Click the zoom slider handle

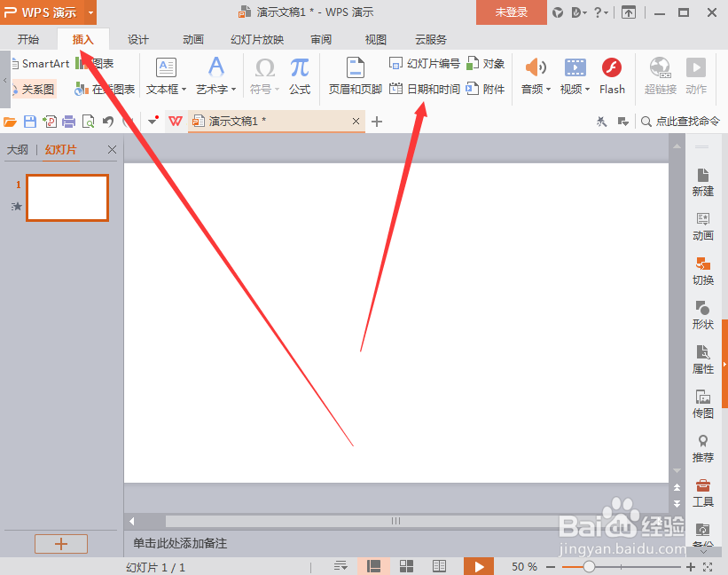(x=589, y=567)
